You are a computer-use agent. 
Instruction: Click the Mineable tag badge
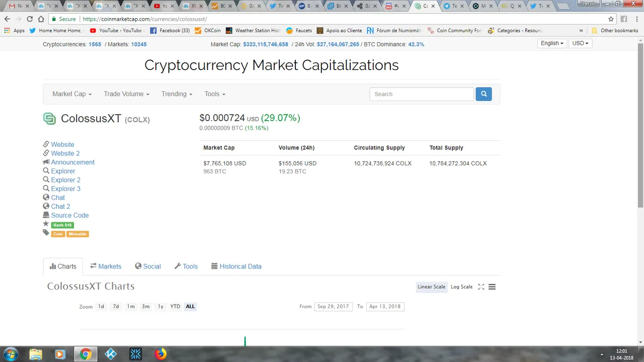click(77, 234)
